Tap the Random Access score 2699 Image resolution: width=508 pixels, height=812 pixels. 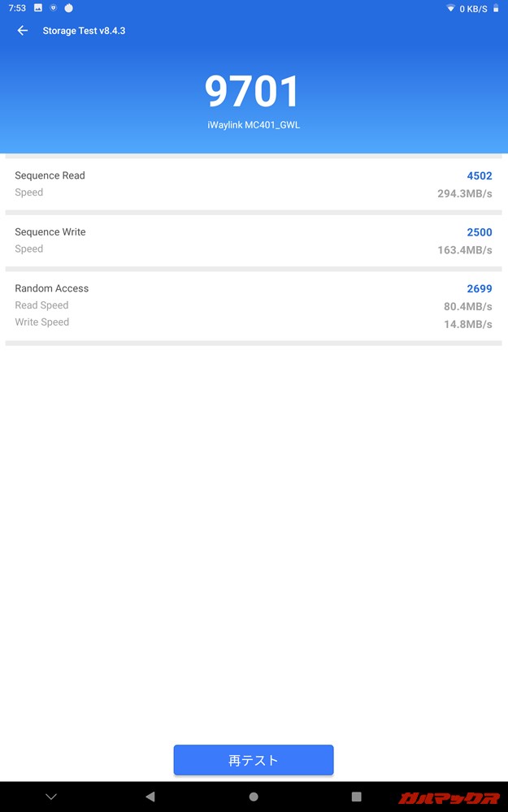click(480, 288)
